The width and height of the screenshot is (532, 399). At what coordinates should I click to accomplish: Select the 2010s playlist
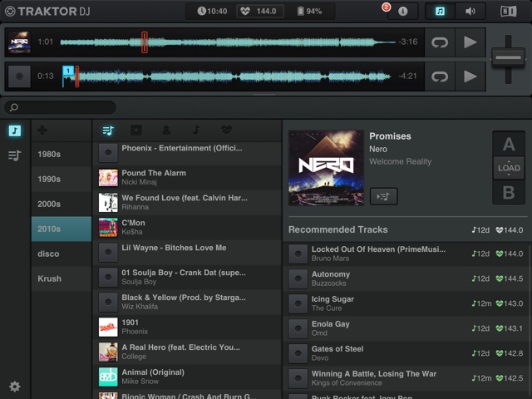[62, 229]
